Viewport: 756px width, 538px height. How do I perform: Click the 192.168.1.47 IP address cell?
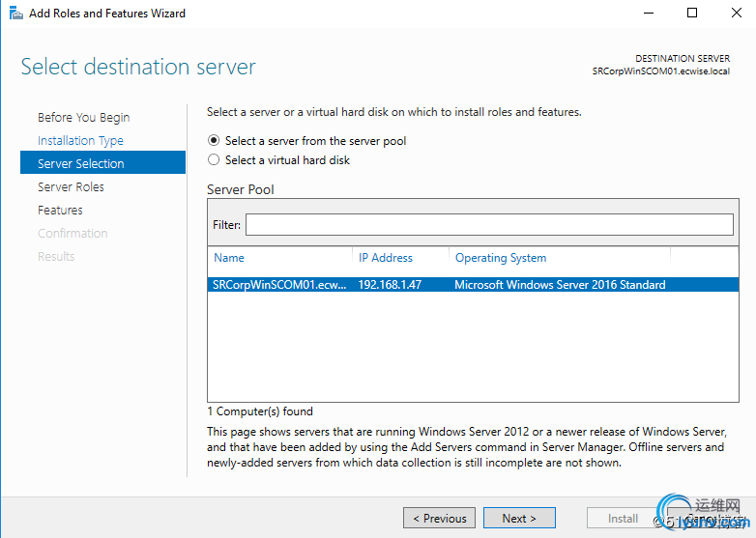(390, 285)
